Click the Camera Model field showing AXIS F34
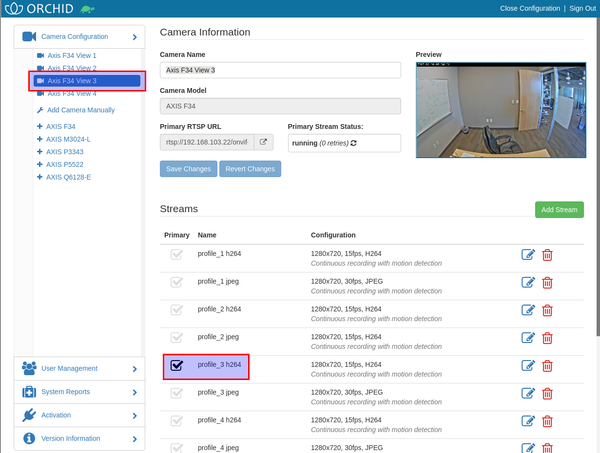 click(280, 106)
